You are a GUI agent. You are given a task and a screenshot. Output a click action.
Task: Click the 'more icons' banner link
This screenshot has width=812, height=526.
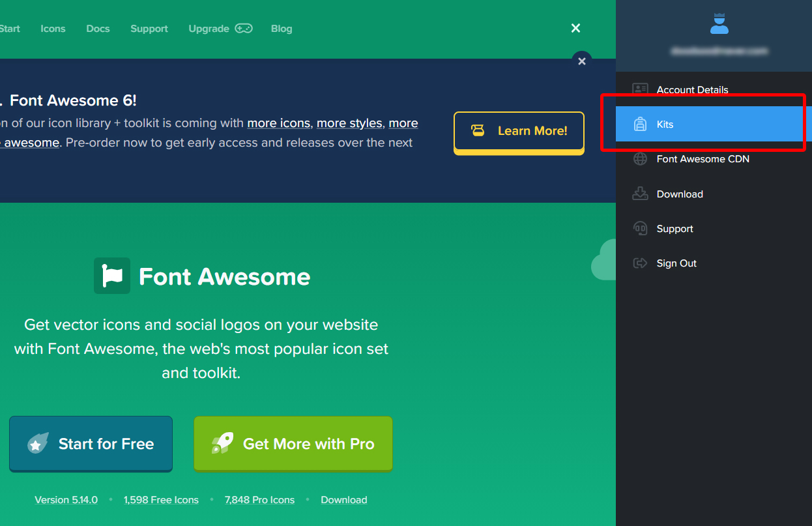click(x=278, y=123)
